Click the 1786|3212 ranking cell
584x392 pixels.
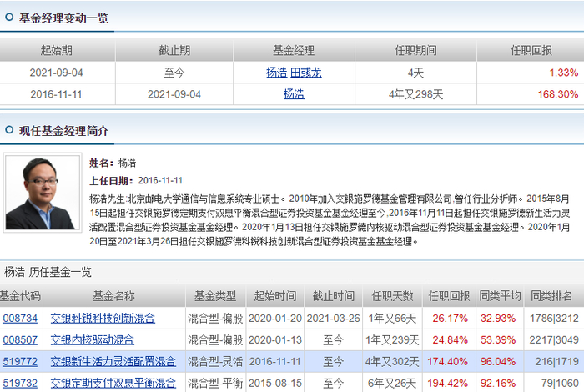(x=554, y=319)
